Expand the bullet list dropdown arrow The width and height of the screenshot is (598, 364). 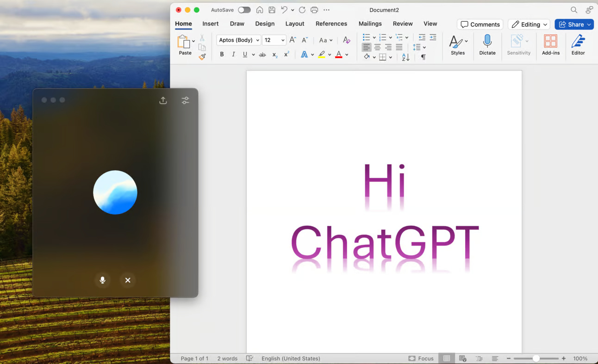click(374, 37)
